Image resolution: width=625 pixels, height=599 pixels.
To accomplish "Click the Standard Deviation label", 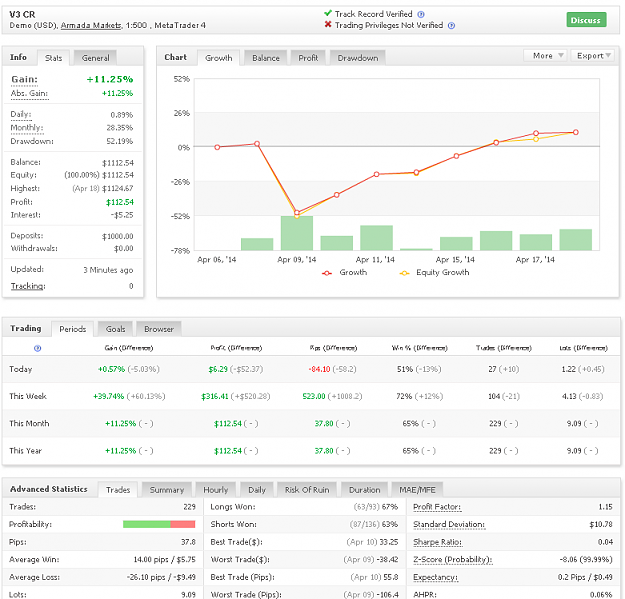I will click(x=449, y=524).
